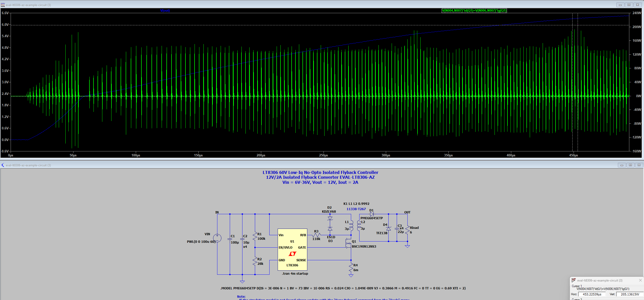Click the cursor dialog LT icon
644x300 pixels.
coord(574,280)
